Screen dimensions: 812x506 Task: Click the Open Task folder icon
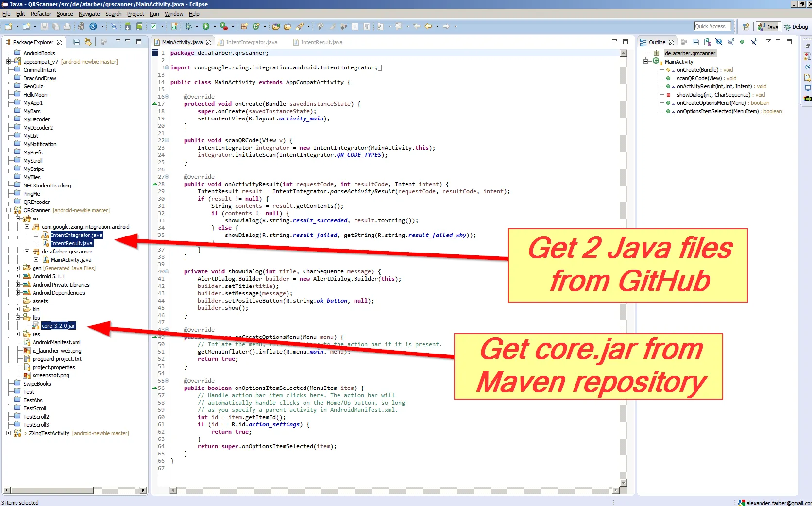click(x=288, y=26)
